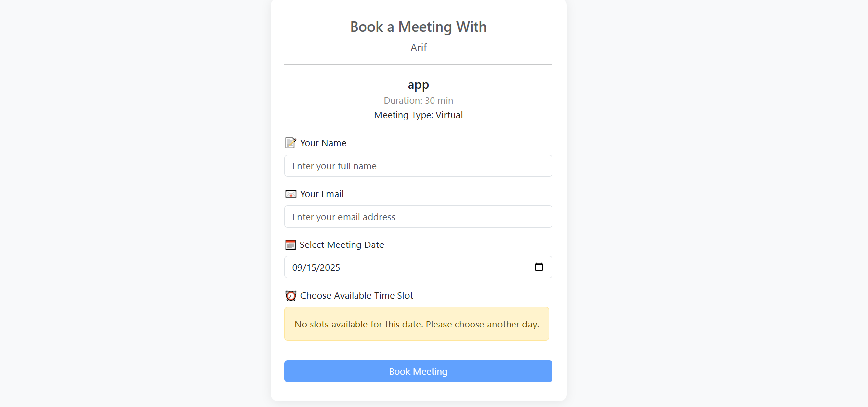Click the calendar icon beside Select Meeting Date

291,244
